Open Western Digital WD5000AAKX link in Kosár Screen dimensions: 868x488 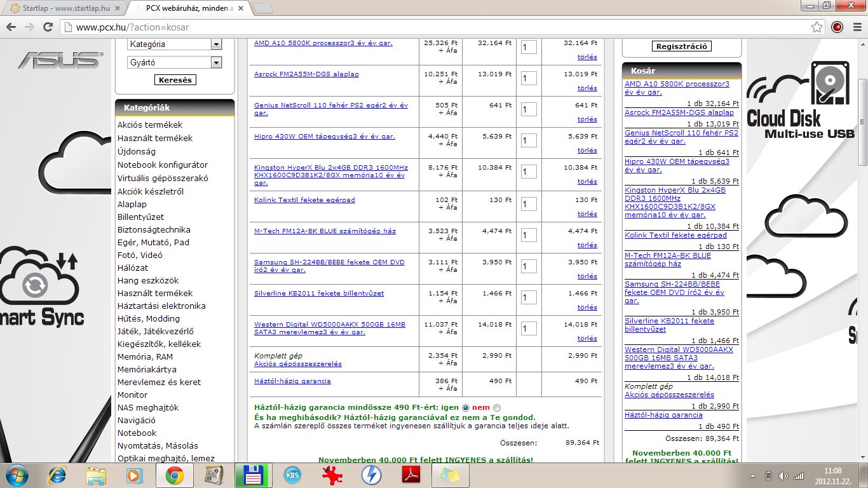tap(679, 358)
